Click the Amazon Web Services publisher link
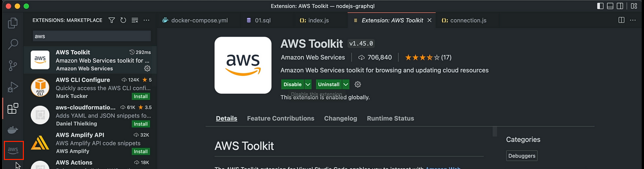The image size is (644, 169). [313, 57]
